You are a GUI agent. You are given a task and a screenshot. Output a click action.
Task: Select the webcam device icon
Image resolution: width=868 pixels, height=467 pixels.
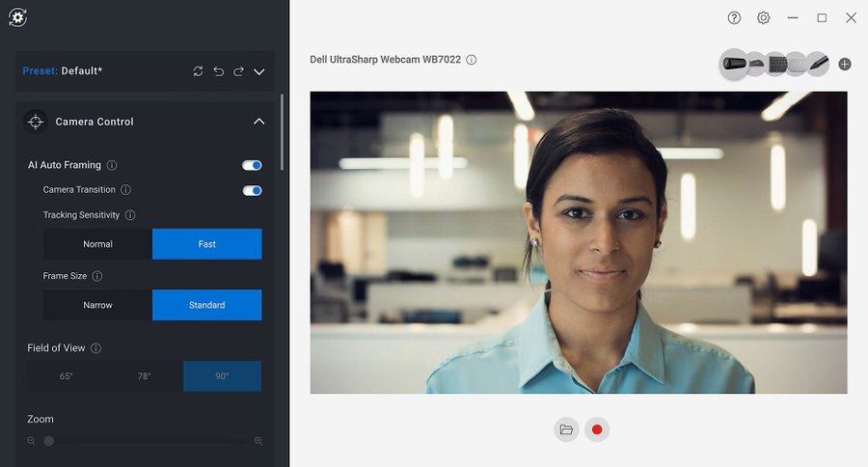735,64
